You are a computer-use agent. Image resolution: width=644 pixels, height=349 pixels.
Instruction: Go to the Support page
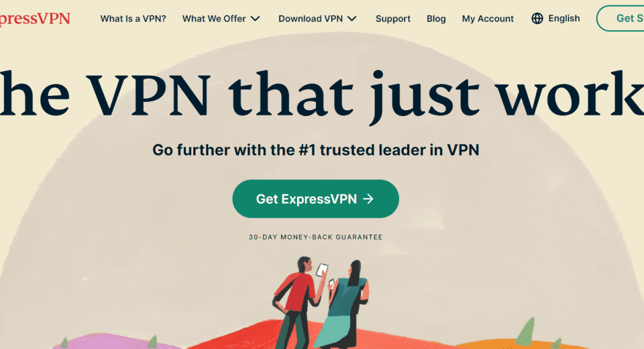pos(392,19)
